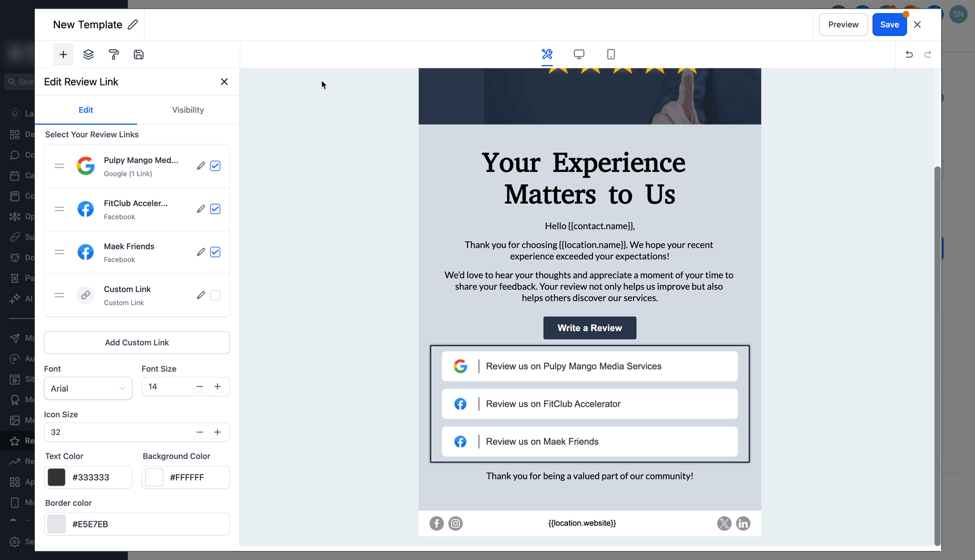Uncheck the FitClub Accelerator Facebook link
The image size is (975, 560).
click(215, 209)
